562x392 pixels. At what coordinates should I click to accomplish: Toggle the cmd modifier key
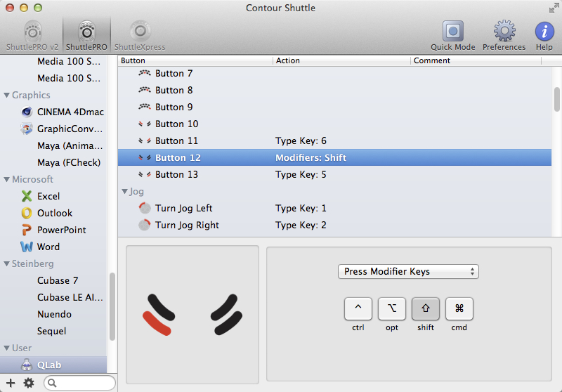459,308
